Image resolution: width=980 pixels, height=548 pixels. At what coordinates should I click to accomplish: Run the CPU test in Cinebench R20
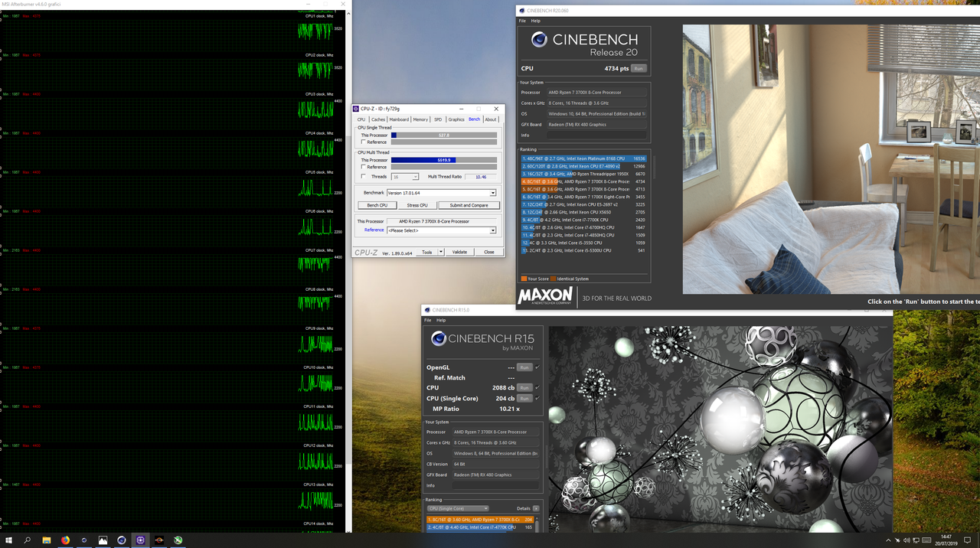tap(639, 68)
